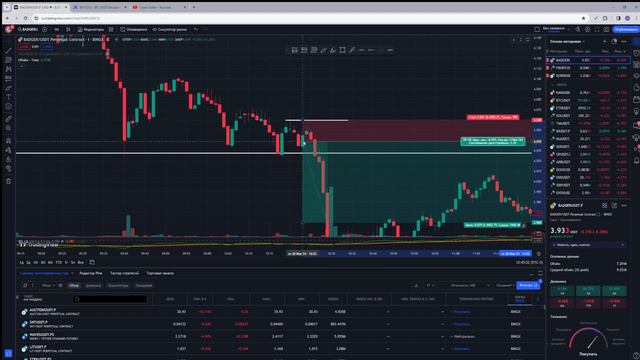The image size is (640, 360).
Task: Toggle the red flag on BADGER watchlist row
Action: (x=548, y=60)
